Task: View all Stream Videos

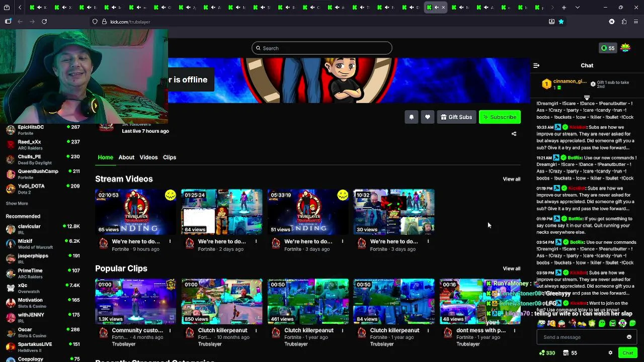Action: [x=511, y=179]
